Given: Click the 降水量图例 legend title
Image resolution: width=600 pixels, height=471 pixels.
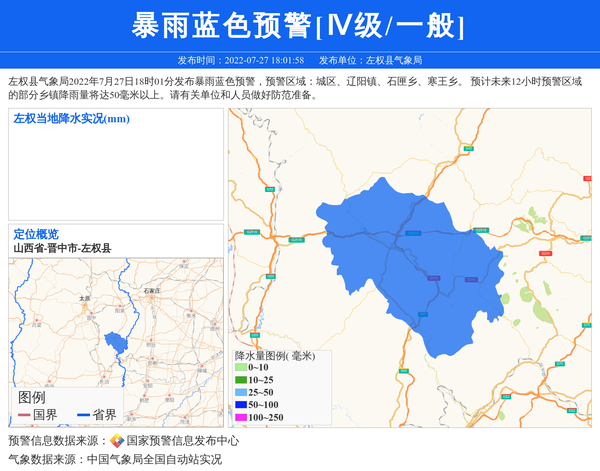Looking at the screenshot, I should (275, 355).
